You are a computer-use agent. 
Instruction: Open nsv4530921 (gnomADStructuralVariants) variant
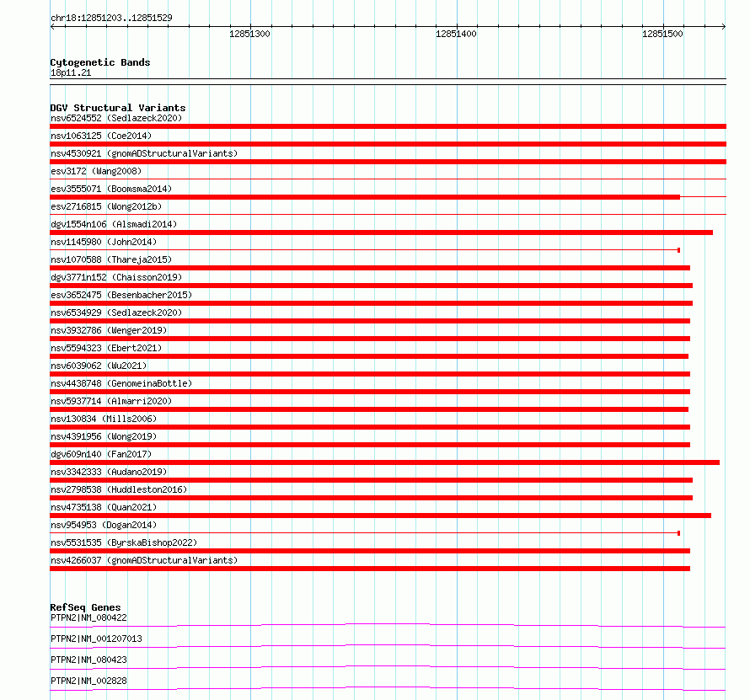click(144, 153)
